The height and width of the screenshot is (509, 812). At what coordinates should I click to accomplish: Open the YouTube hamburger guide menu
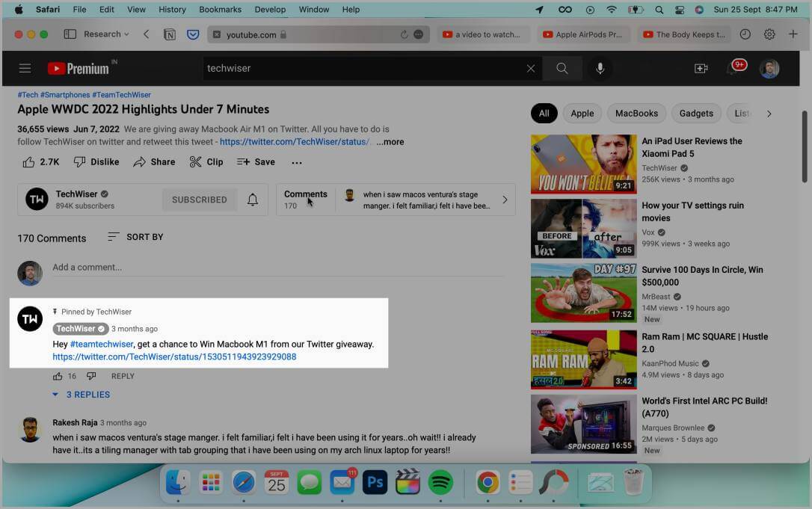click(x=25, y=68)
